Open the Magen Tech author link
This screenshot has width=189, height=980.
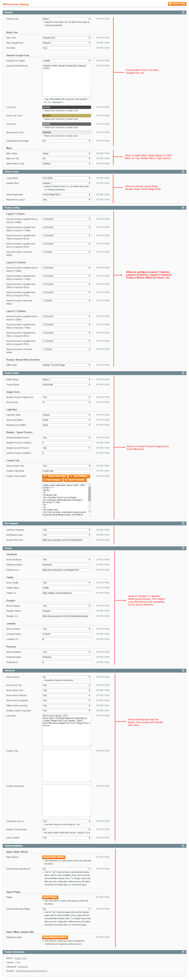20,958
